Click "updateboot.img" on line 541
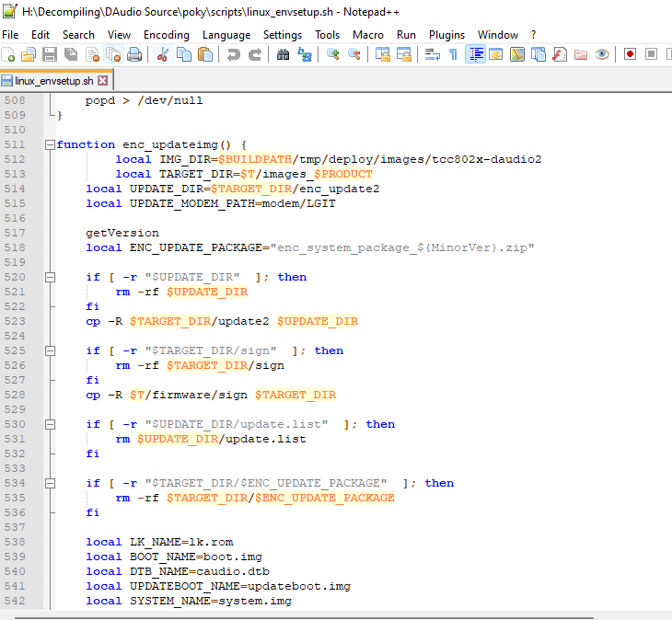Image resolution: width=672 pixels, height=620 pixels. (299, 586)
